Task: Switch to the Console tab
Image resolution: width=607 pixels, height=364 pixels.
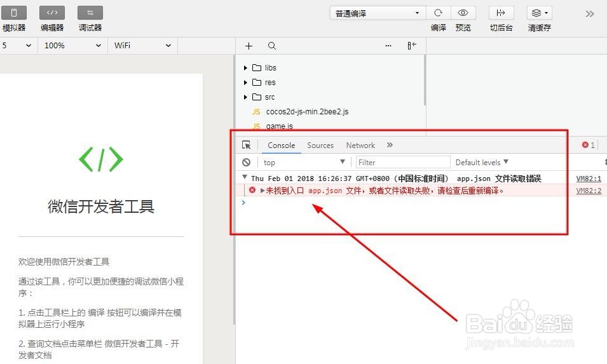Action: point(282,145)
